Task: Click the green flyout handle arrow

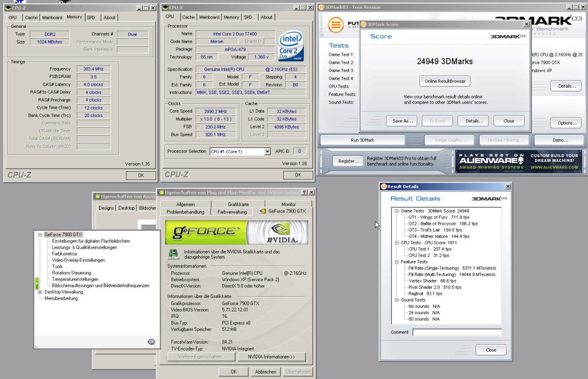Action: coord(36,284)
